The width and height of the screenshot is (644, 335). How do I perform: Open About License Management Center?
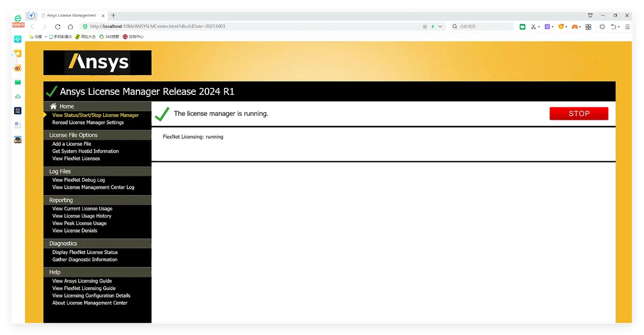90,303
